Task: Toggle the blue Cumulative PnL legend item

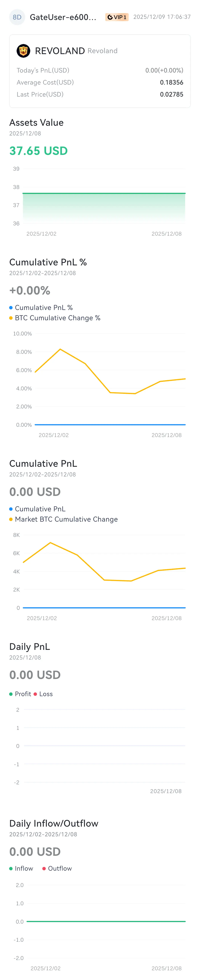Action: (37, 509)
